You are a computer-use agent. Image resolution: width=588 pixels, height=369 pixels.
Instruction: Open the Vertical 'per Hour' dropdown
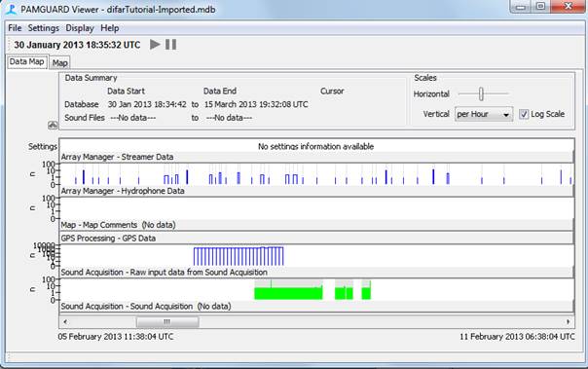point(484,114)
